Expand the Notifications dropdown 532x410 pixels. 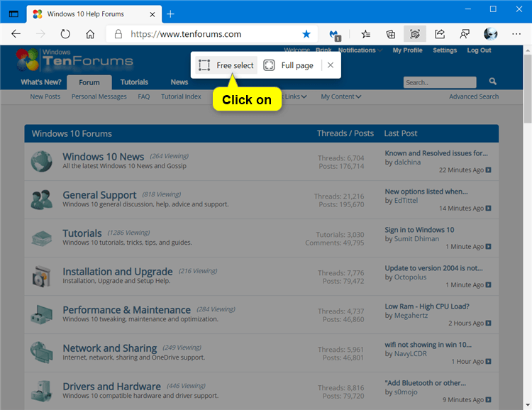pos(360,50)
